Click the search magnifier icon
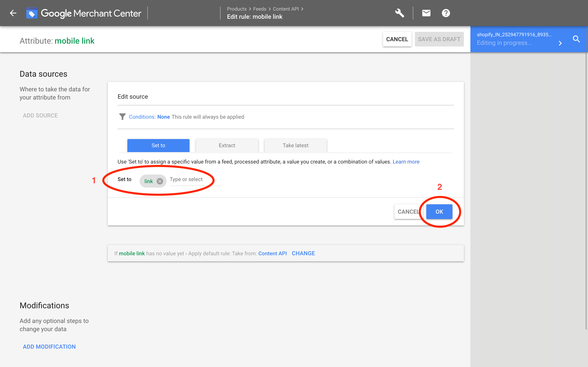 coord(576,39)
